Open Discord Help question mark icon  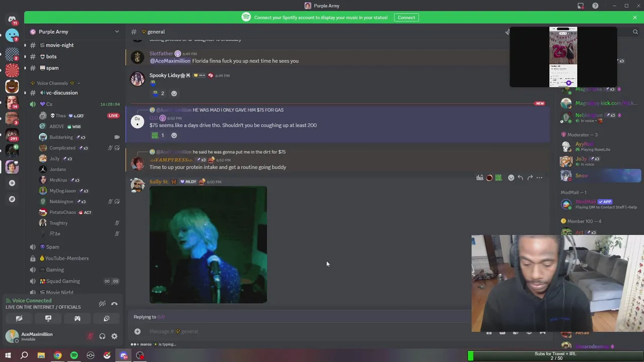(x=595, y=6)
